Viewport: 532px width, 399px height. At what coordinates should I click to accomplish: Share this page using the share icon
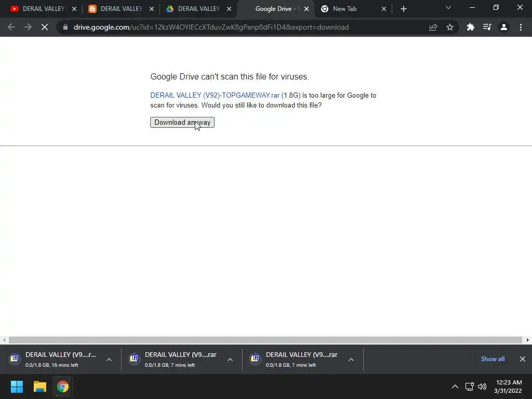point(433,27)
